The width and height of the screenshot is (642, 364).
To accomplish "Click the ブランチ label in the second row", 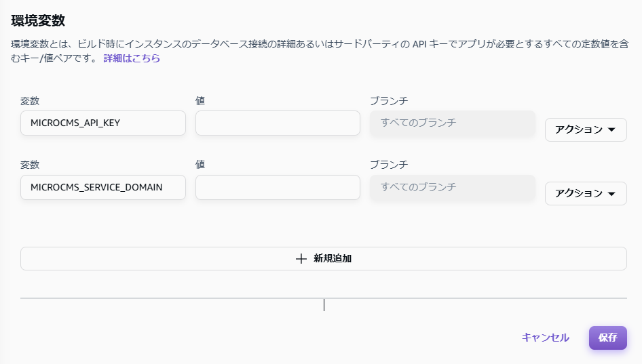I will (x=389, y=165).
